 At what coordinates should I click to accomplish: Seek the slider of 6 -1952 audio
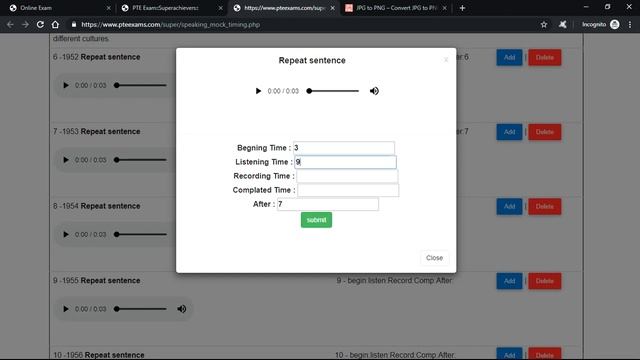click(x=141, y=85)
